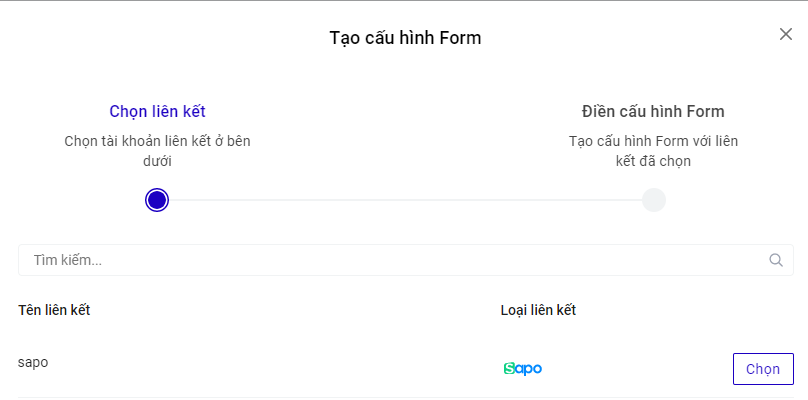Click the active Chọn liên kết step circle
Viewport: 808px width, 400px height.
[x=156, y=200]
